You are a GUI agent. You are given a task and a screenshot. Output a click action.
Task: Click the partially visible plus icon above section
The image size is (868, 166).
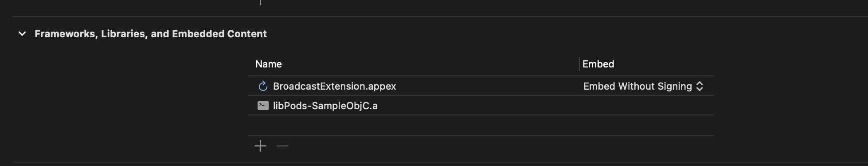(x=260, y=2)
